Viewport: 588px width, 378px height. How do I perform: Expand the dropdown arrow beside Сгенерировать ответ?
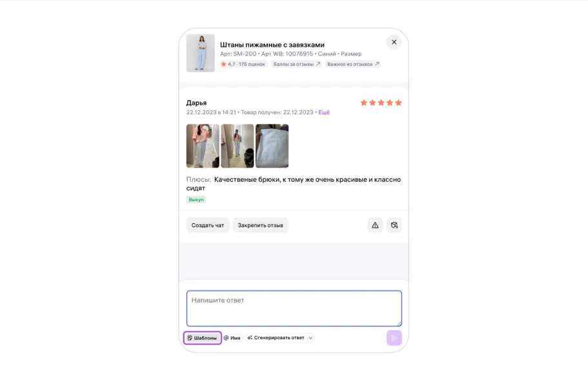(310, 338)
